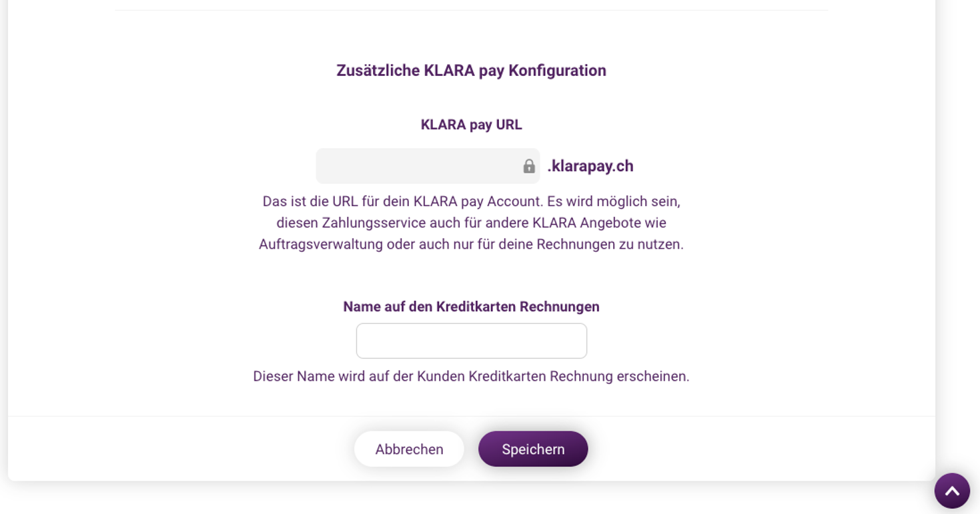This screenshot has height=514, width=980.
Task: Click the KLARA pay URL label
Action: click(x=472, y=125)
